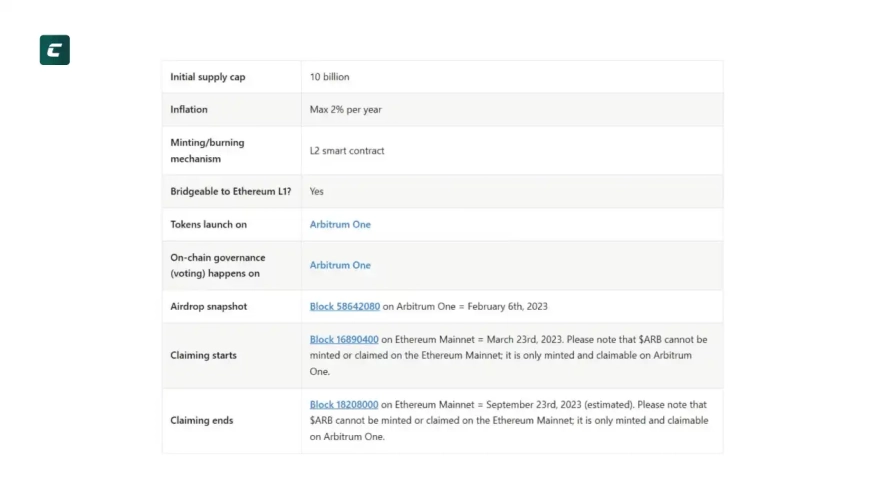Select the On-chain governance label cell

click(217, 265)
